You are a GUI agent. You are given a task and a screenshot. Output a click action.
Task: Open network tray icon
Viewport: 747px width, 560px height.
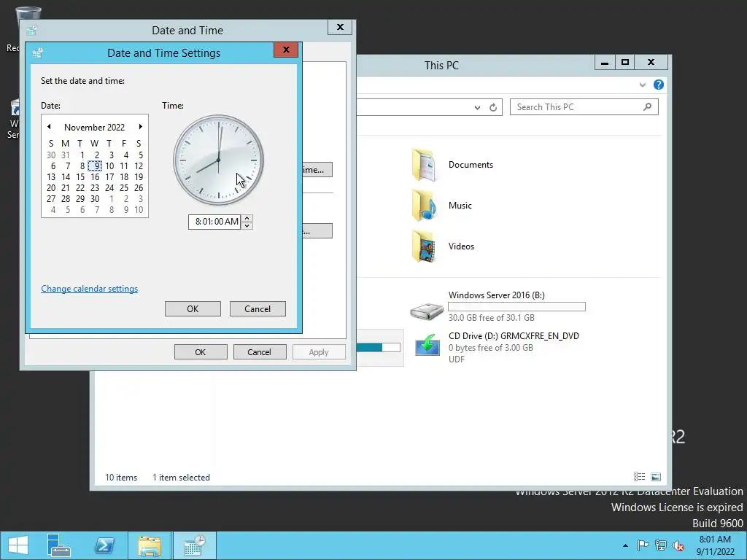[x=661, y=545]
